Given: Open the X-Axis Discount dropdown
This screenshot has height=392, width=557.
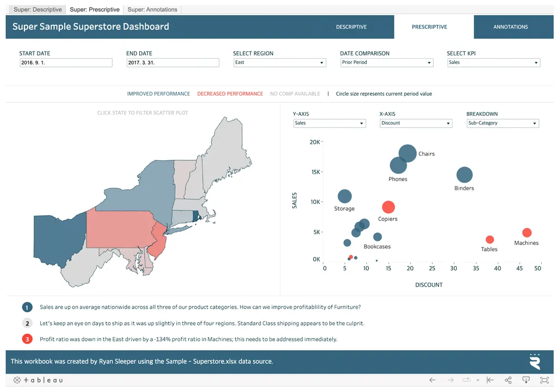Looking at the screenshot, I should pos(416,123).
